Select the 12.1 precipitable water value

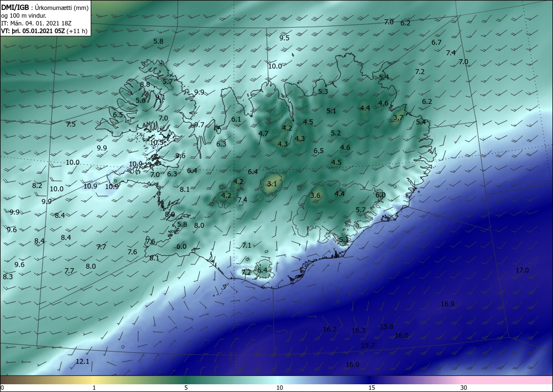[82, 362]
